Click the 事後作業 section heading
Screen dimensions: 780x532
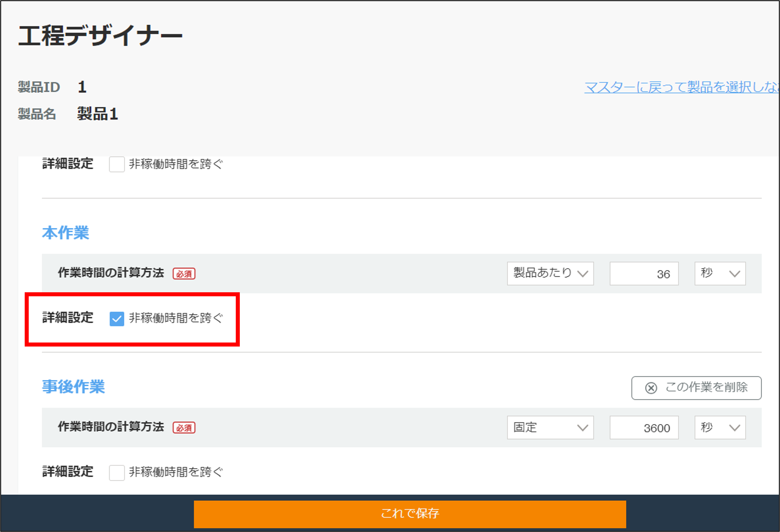[73, 386]
